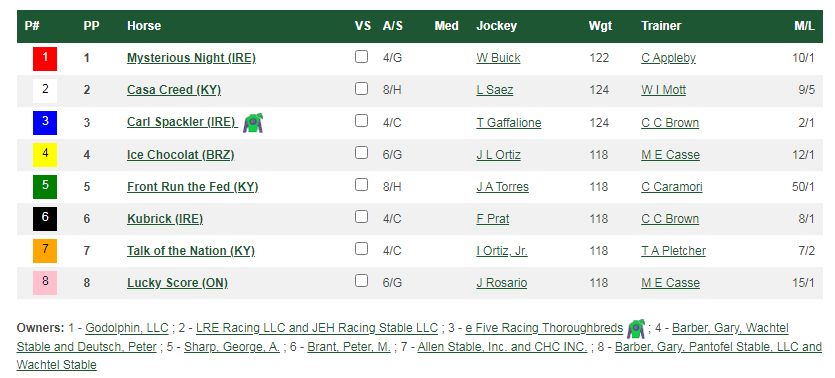Image resolution: width=835 pixels, height=378 pixels.
Task: Enable the VS checkbox for Lucky Score
Action: click(x=362, y=281)
